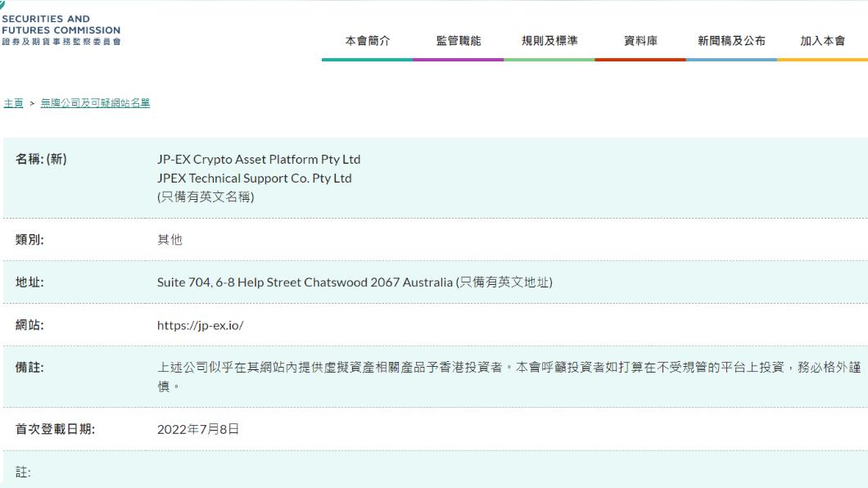
Task: Select the date 2022年7月8日
Action: [198, 429]
